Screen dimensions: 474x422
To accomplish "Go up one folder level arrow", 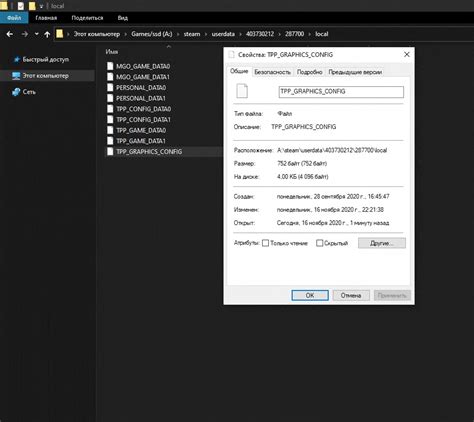I will pos(47,34).
